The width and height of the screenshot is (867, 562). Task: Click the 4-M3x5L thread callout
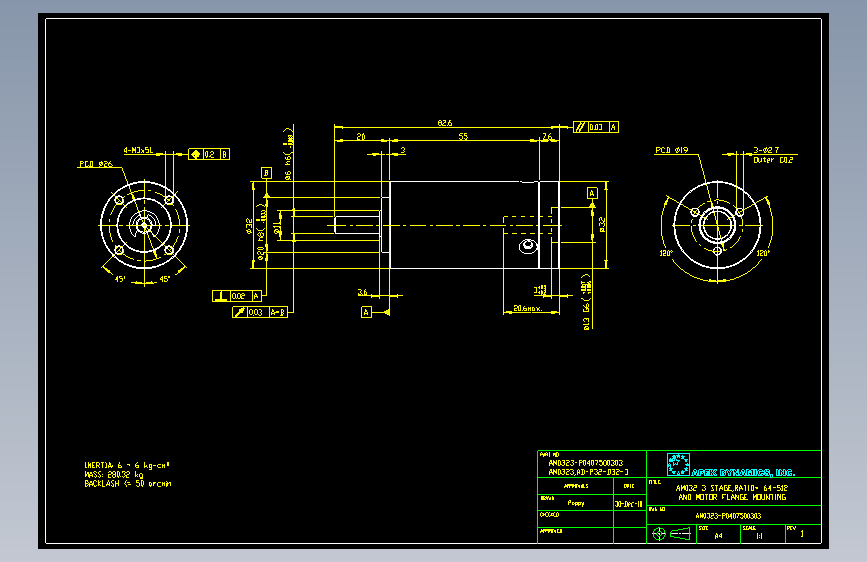tap(138, 150)
